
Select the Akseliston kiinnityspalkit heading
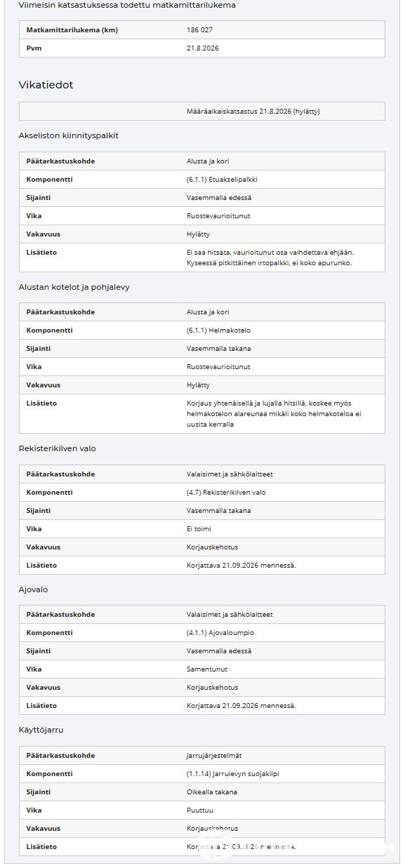click(69, 135)
